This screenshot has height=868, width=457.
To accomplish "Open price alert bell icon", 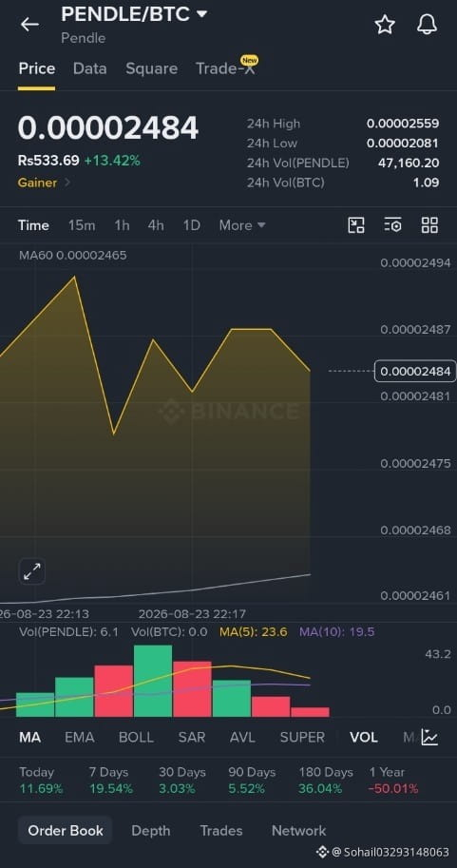I will 427,25.
